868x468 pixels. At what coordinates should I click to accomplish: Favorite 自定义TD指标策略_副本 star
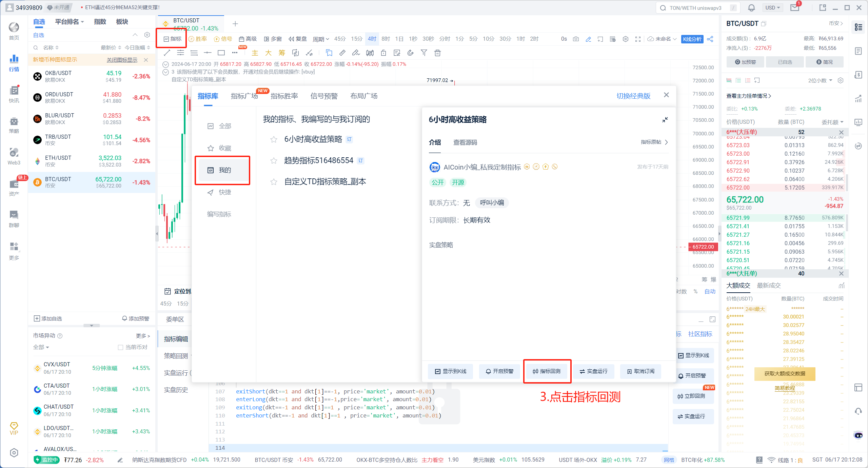click(x=274, y=182)
